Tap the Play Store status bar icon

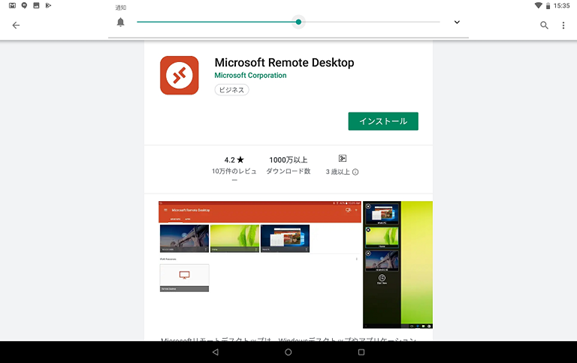click(x=48, y=6)
